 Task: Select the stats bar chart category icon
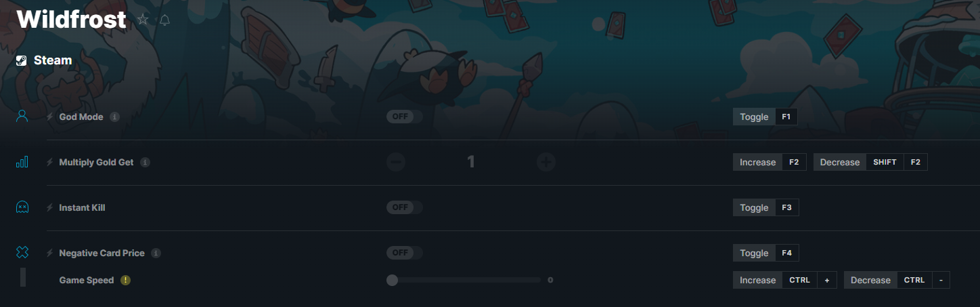22,162
